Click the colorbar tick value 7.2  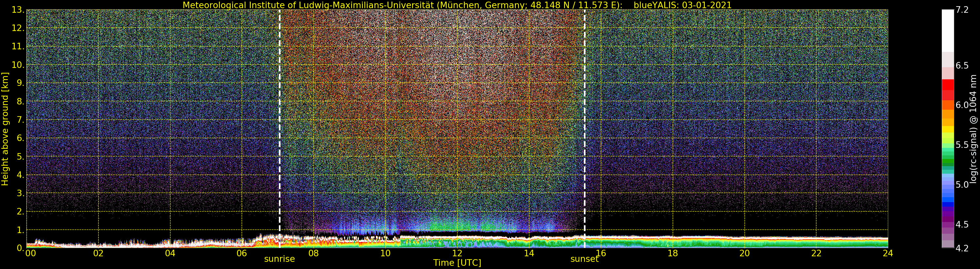point(962,10)
